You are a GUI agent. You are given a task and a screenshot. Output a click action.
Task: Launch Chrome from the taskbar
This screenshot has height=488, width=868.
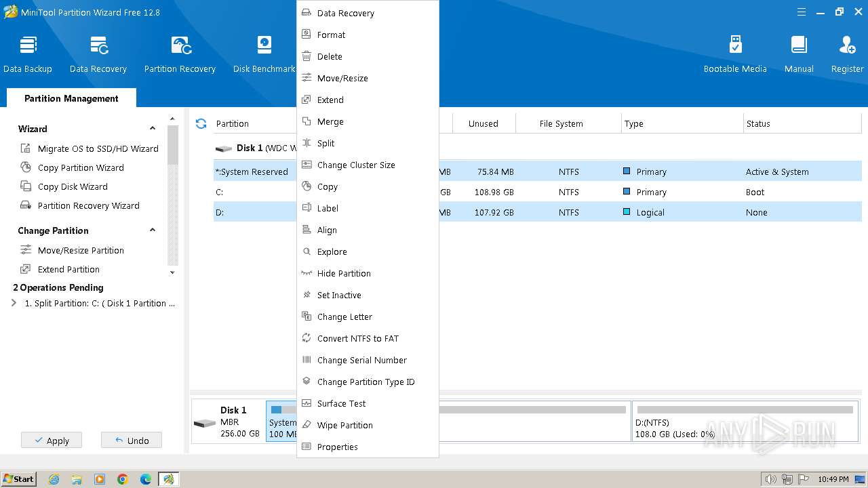pyautogui.click(x=123, y=479)
